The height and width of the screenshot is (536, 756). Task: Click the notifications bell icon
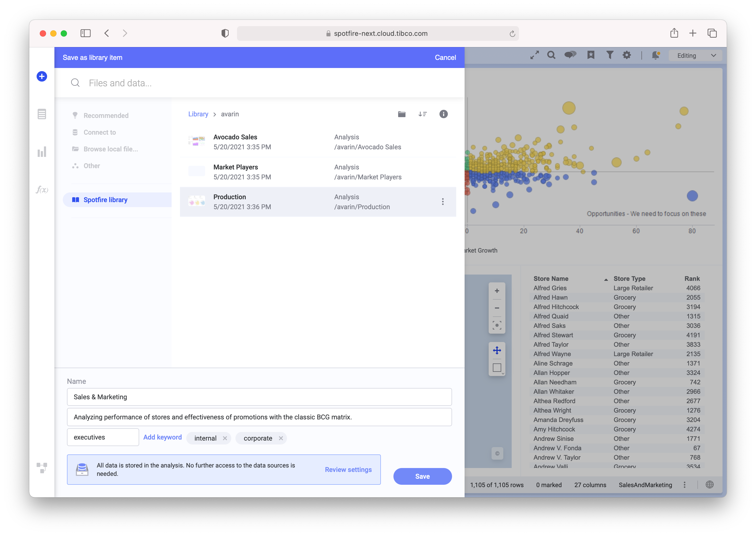click(x=656, y=55)
